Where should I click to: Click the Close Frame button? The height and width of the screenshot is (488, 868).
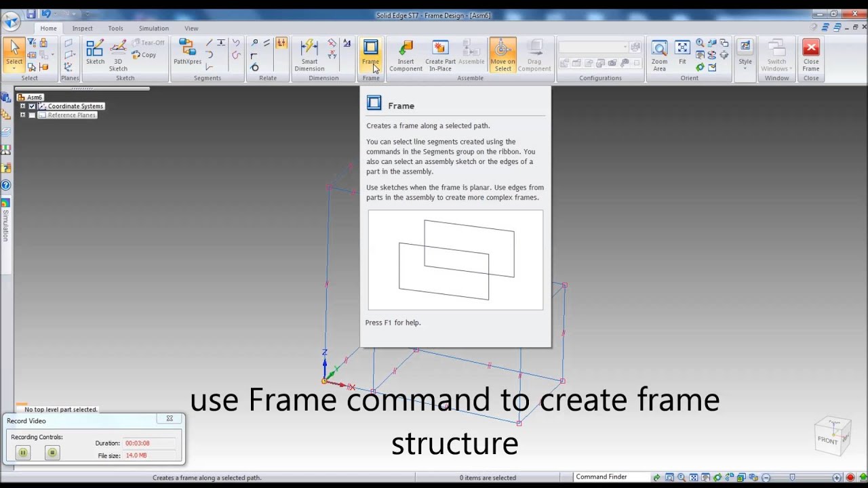tap(811, 55)
